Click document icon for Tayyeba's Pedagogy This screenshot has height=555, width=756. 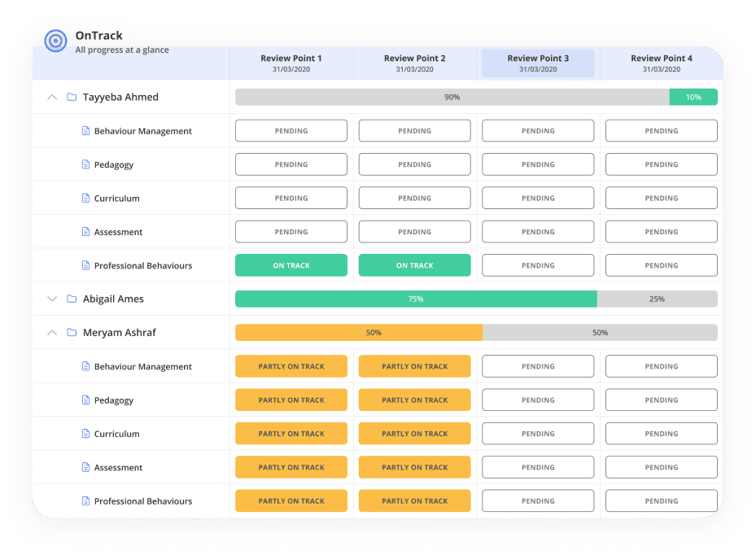pos(85,164)
